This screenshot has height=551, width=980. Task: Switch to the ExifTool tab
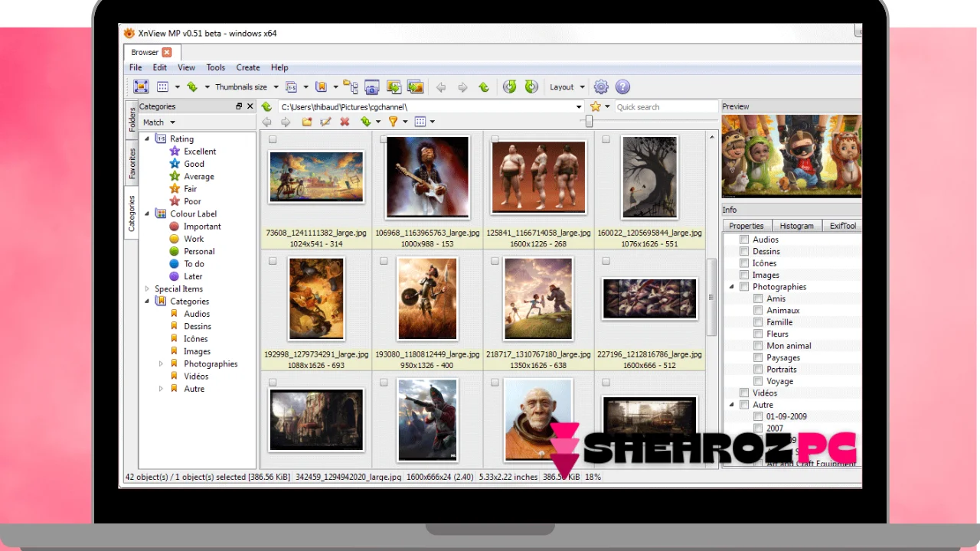pyautogui.click(x=842, y=226)
